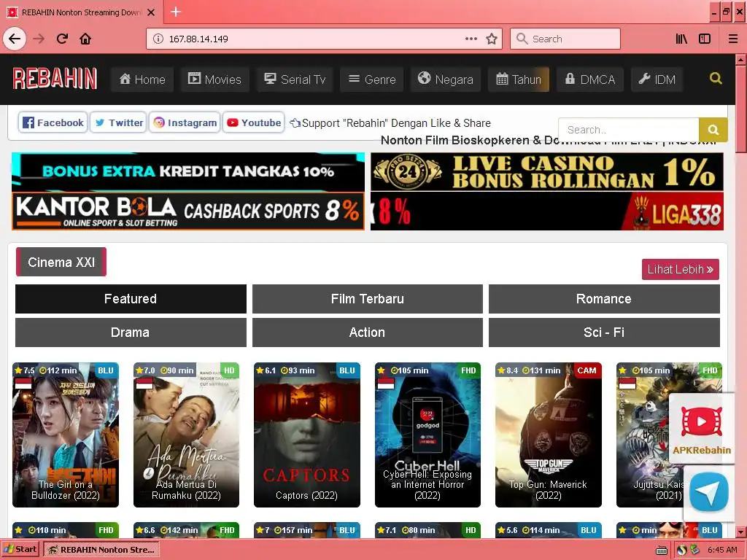Toggle the browser sidebar icon

coord(705,39)
